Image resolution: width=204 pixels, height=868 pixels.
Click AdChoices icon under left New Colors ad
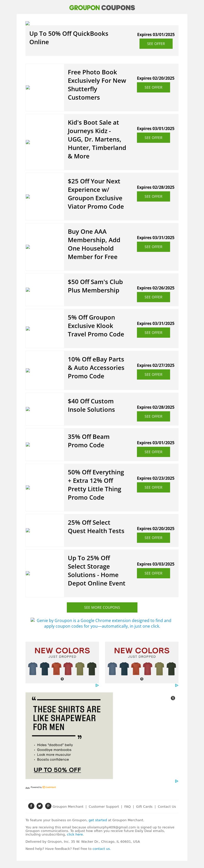[x=97, y=685]
